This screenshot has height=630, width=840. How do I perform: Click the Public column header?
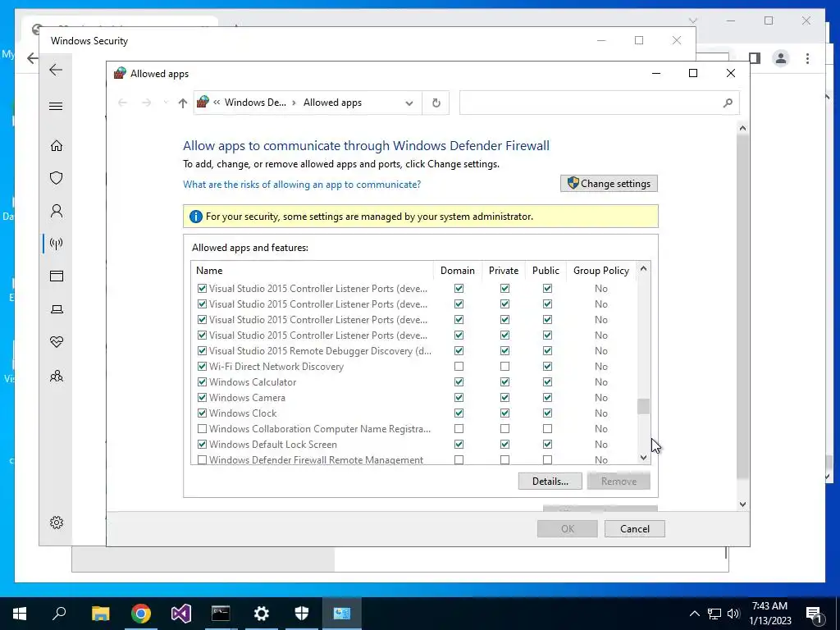click(x=546, y=271)
